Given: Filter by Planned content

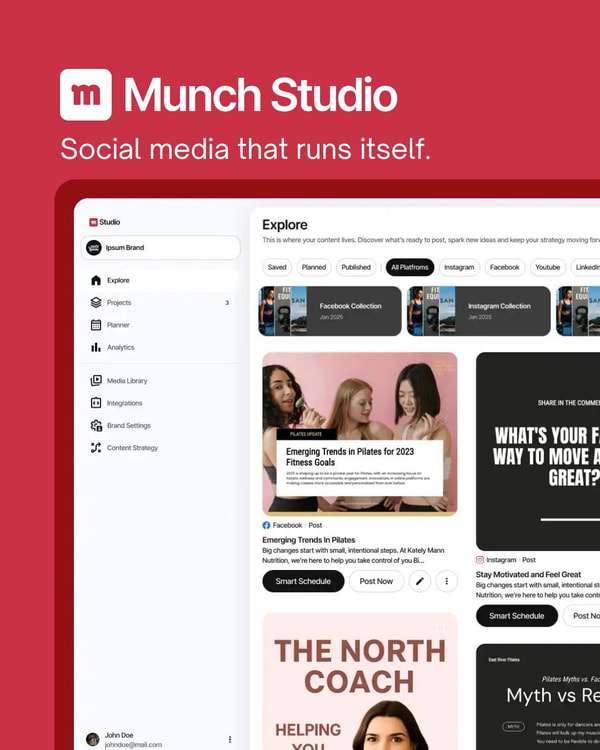Looking at the screenshot, I should click(x=314, y=267).
